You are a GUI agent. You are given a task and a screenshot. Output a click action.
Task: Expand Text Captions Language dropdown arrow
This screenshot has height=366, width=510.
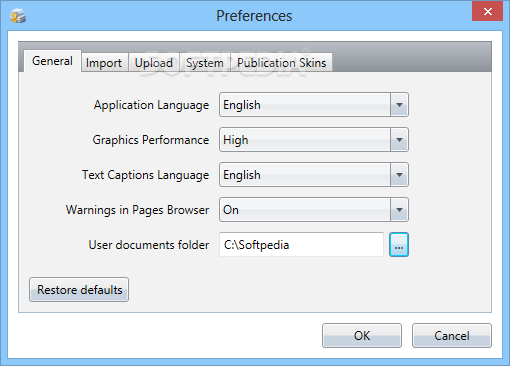coord(399,174)
